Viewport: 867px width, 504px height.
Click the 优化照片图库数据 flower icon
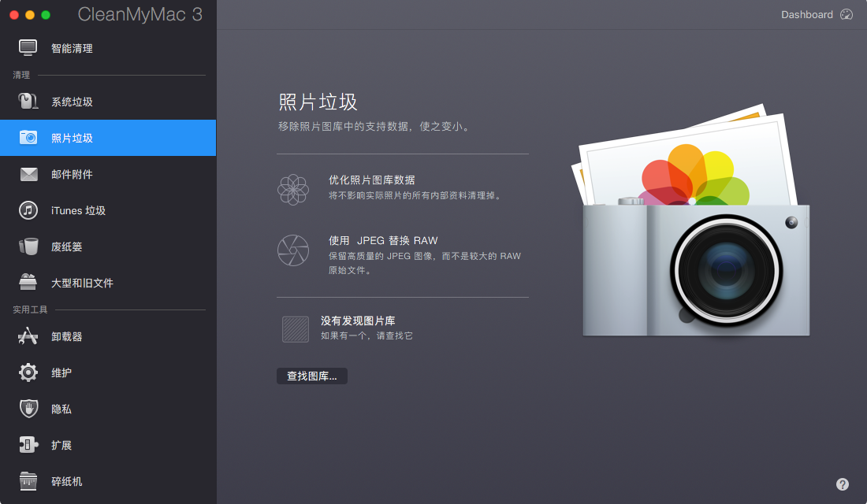point(293,190)
